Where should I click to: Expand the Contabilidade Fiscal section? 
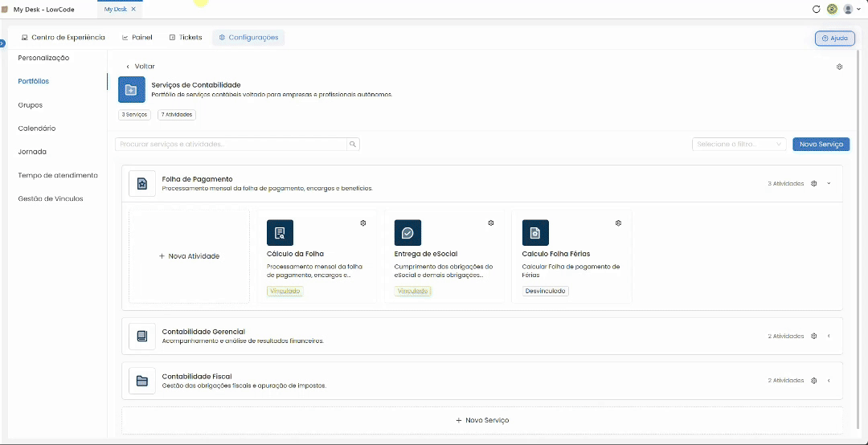click(829, 380)
